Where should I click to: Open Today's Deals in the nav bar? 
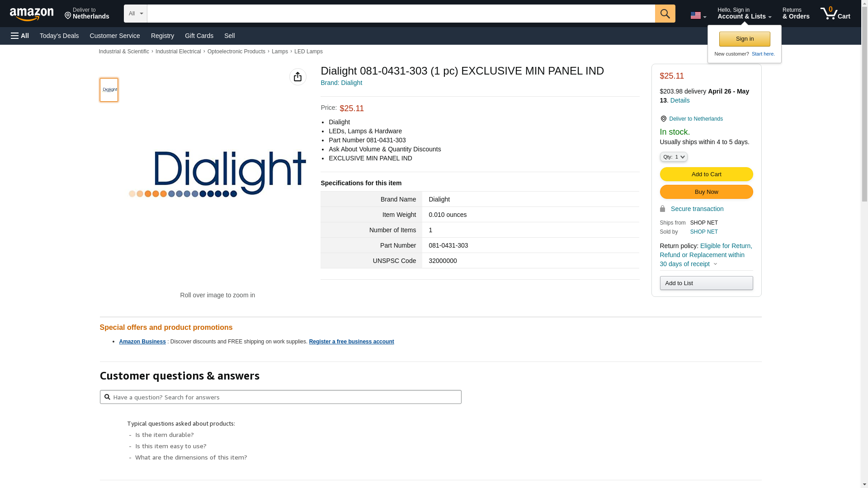pos(59,36)
